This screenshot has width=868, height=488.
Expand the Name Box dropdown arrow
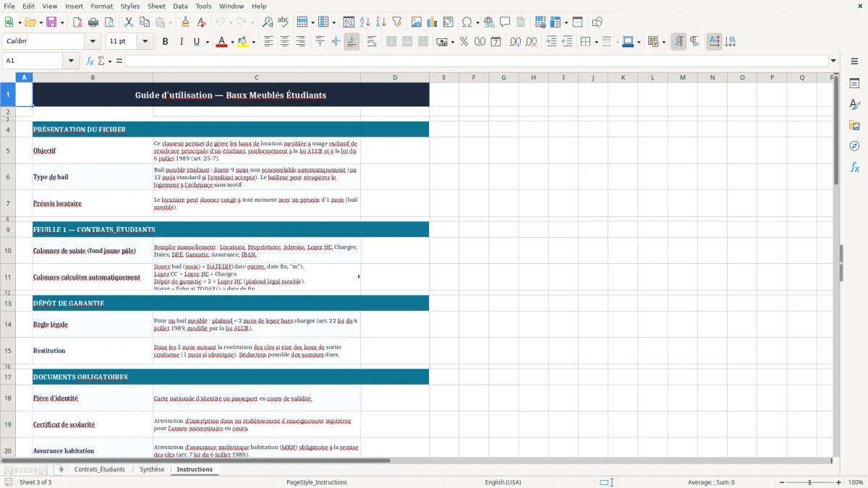72,61
